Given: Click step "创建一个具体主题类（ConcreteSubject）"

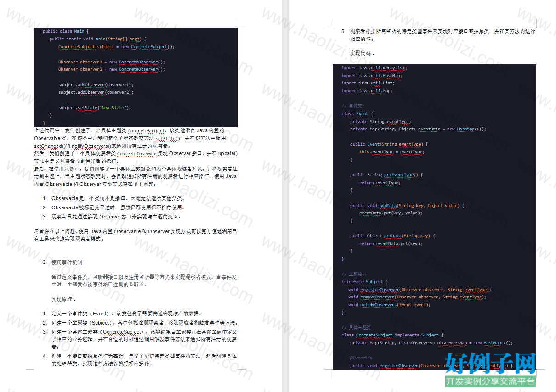Looking at the screenshot, I should 144,340.
